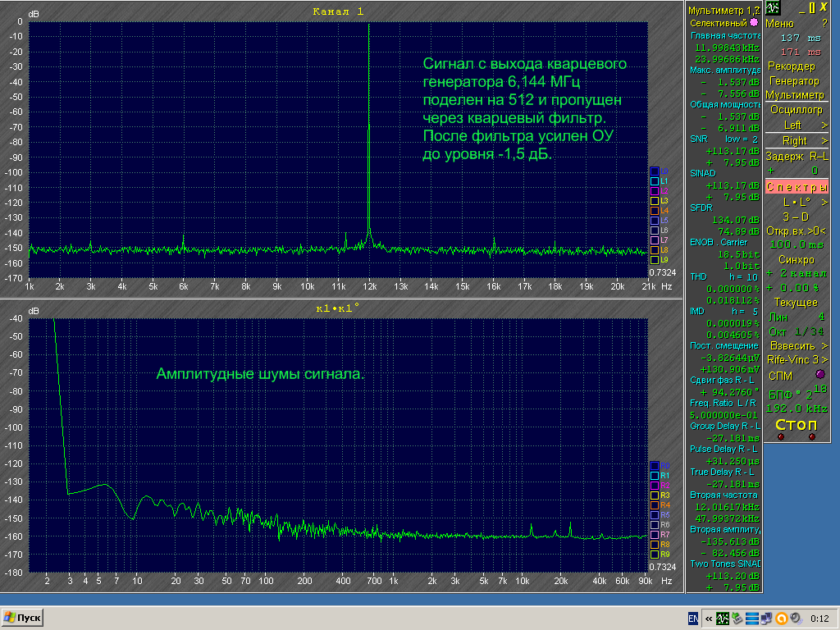This screenshot has height=630, width=840.
Task: Toggle the L2 trace checkbox
Action: point(654,191)
